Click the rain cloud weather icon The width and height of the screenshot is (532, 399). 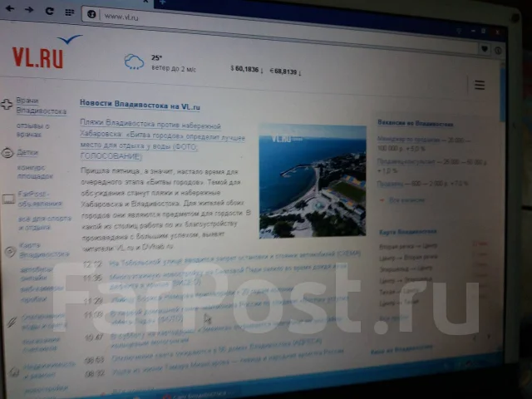[134, 62]
